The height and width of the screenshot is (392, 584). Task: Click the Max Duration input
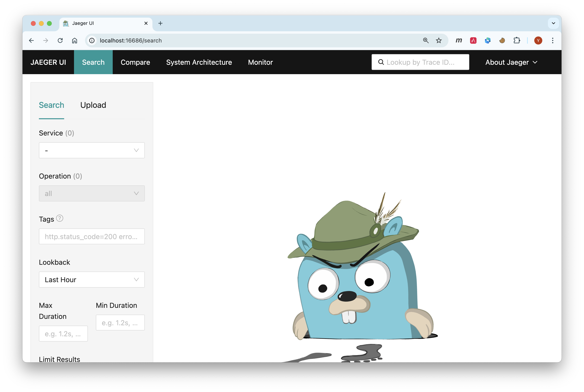pos(63,333)
